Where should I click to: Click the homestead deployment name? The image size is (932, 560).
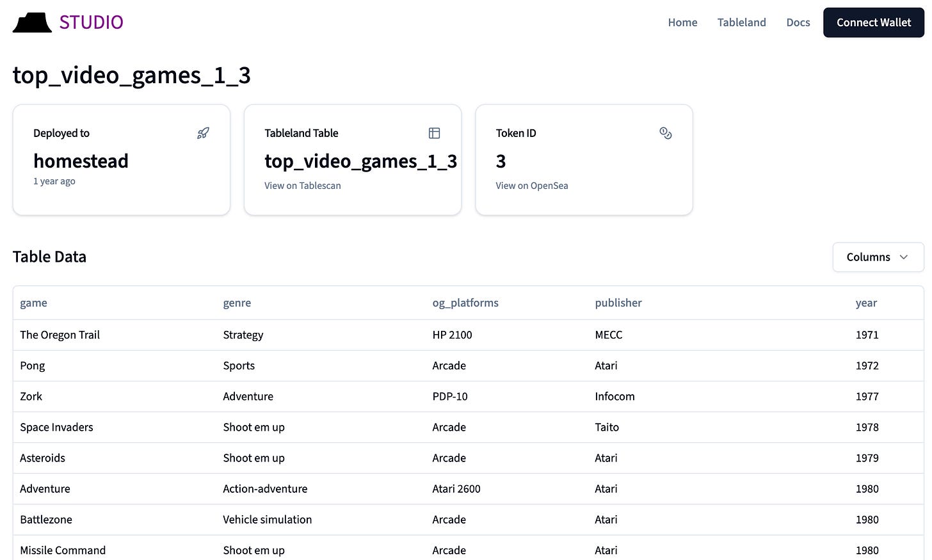(x=81, y=161)
